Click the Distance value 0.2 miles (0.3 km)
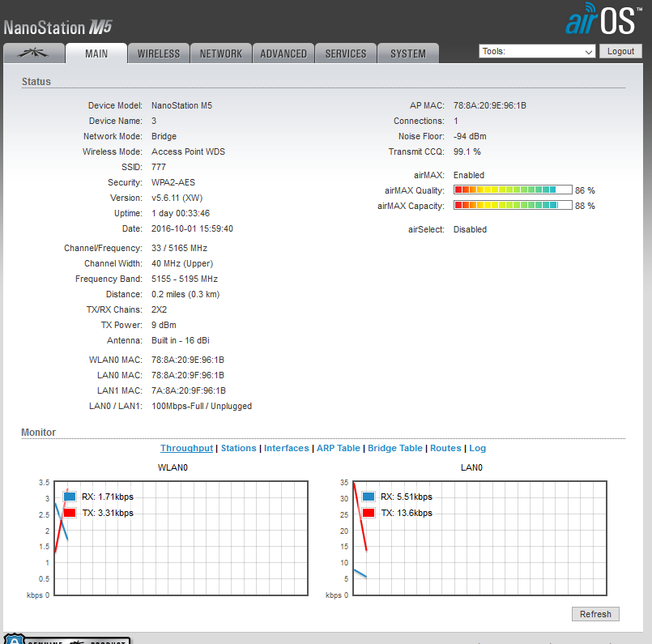 (185, 294)
